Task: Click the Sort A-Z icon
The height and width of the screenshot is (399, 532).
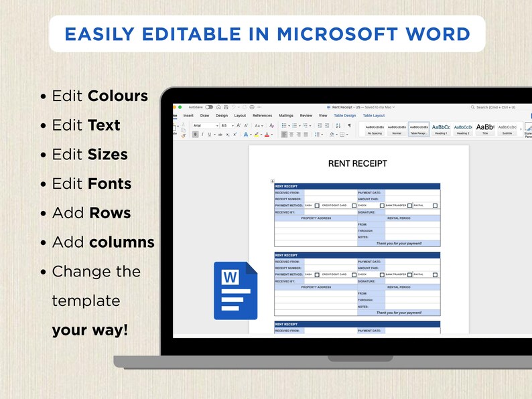Action: pos(338,125)
